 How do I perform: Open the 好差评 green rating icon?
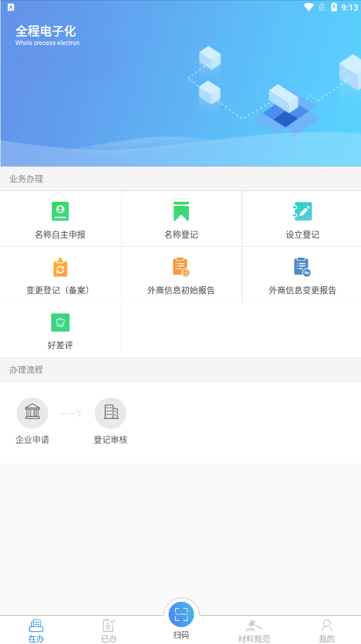click(x=60, y=323)
